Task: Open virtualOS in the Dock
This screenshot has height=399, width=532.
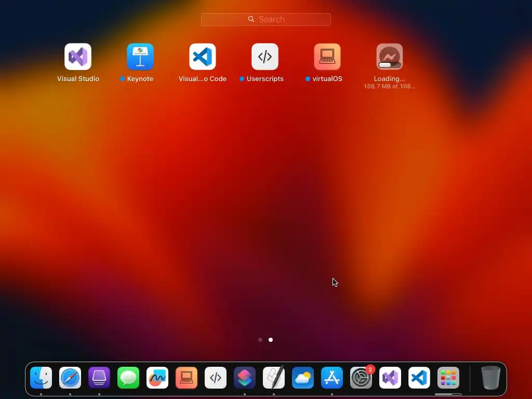Action: coord(187,378)
